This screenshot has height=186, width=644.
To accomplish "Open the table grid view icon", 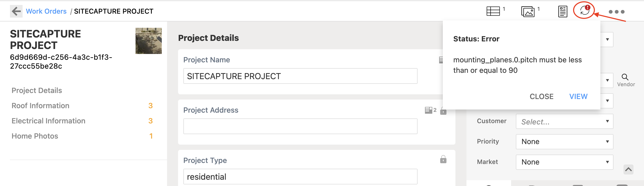I will tap(493, 11).
